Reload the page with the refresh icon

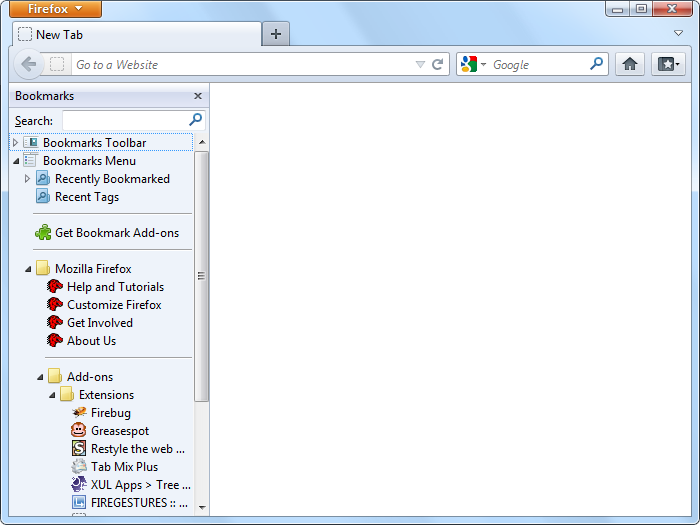tap(437, 64)
